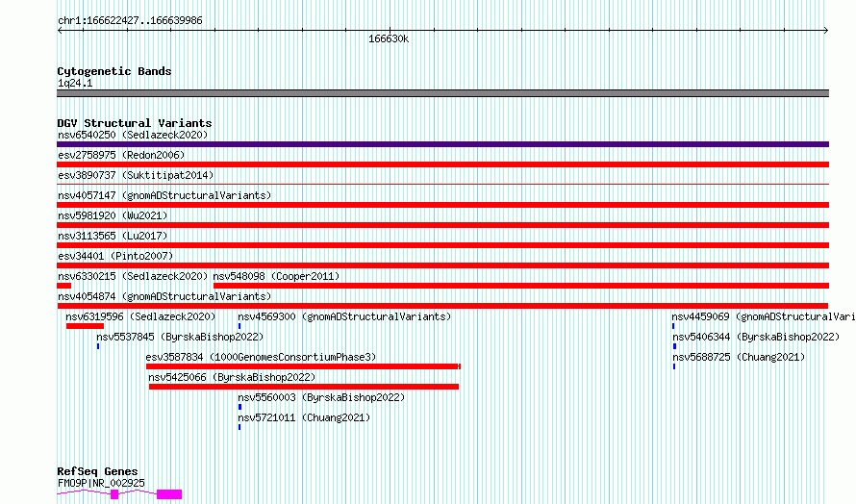This screenshot has height=504, width=856.
Task: Select the short red bar under nsv6319596
Action: pos(86,326)
